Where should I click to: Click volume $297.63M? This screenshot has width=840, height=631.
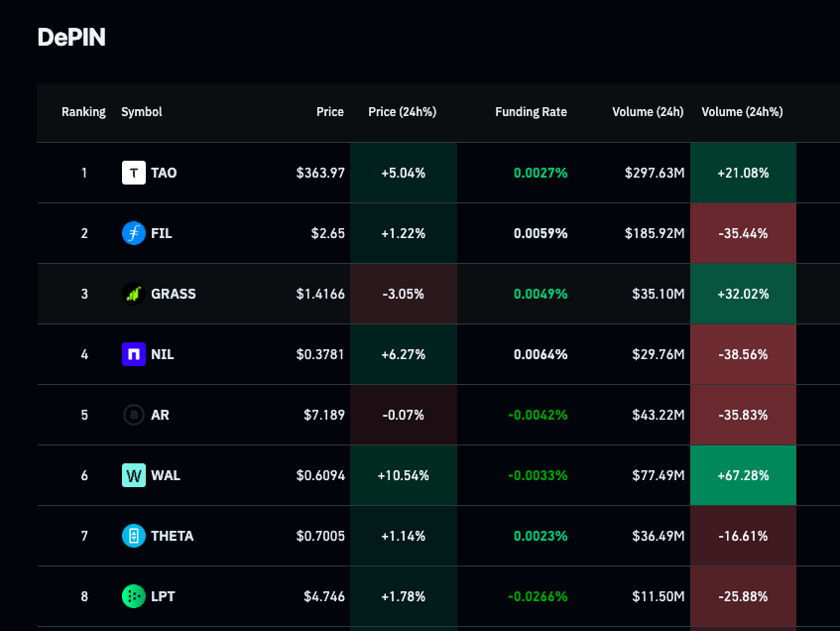[x=655, y=173]
